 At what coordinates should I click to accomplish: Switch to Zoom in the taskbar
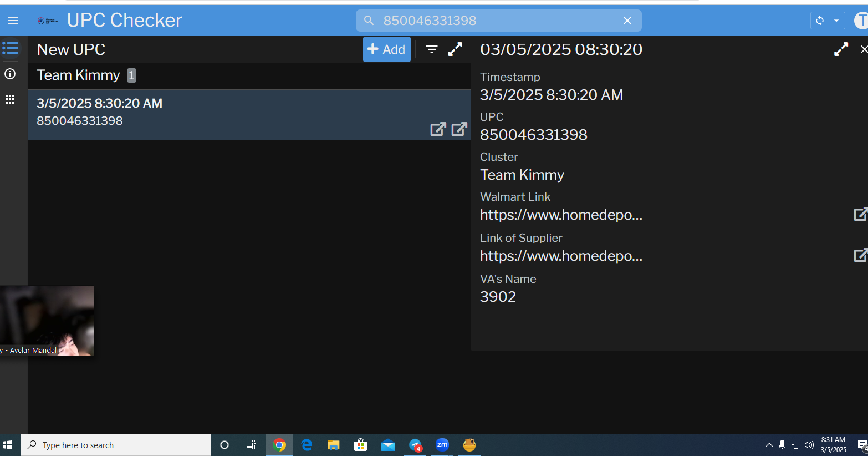pyautogui.click(x=442, y=445)
